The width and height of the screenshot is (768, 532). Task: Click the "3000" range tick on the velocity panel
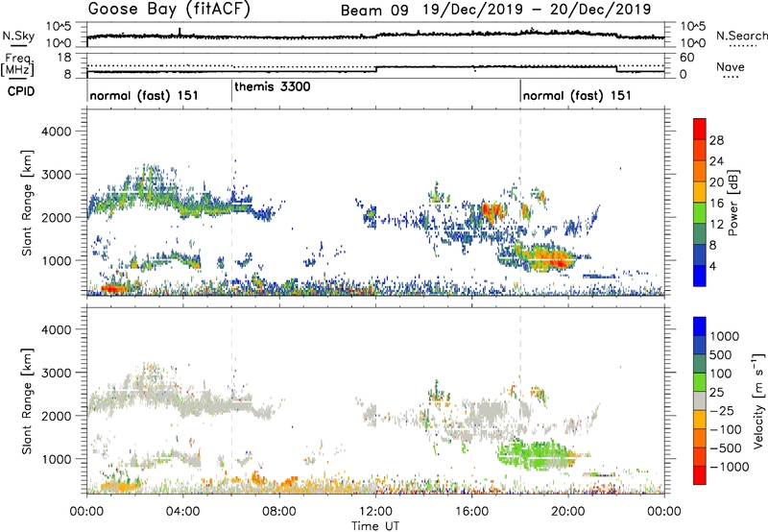pyautogui.click(x=56, y=373)
